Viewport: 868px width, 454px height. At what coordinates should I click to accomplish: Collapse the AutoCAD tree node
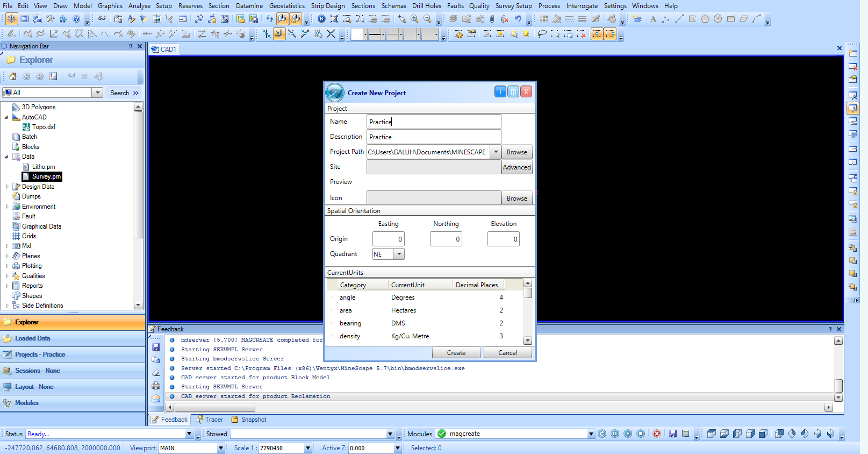(7, 117)
